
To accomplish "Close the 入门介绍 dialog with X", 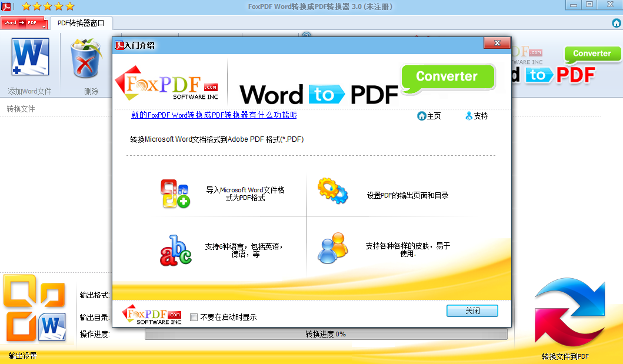I will click(x=497, y=43).
